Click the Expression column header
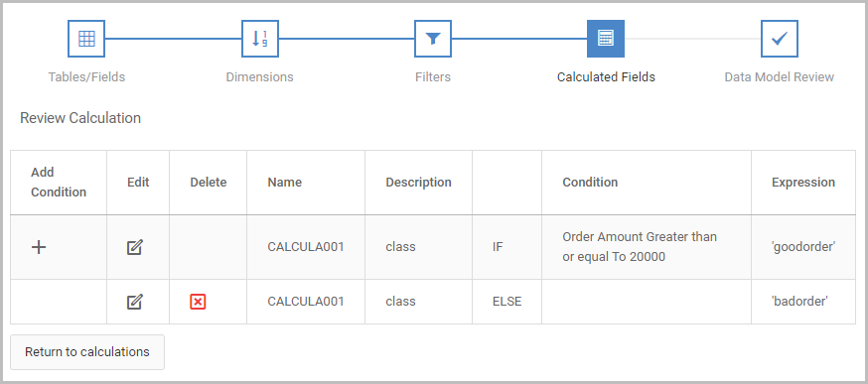 (803, 182)
